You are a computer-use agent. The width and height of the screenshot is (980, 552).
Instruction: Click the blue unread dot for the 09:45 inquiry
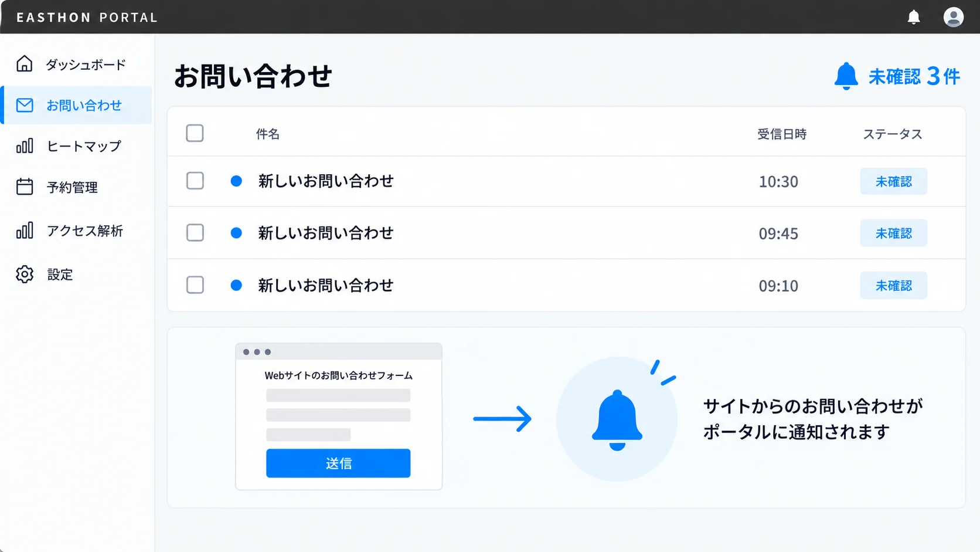236,233
